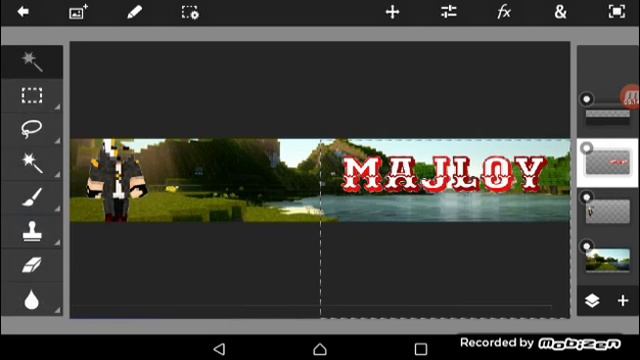Select the MAJLOY text layer thumbnail
The height and width of the screenshot is (360, 640).
608,162
